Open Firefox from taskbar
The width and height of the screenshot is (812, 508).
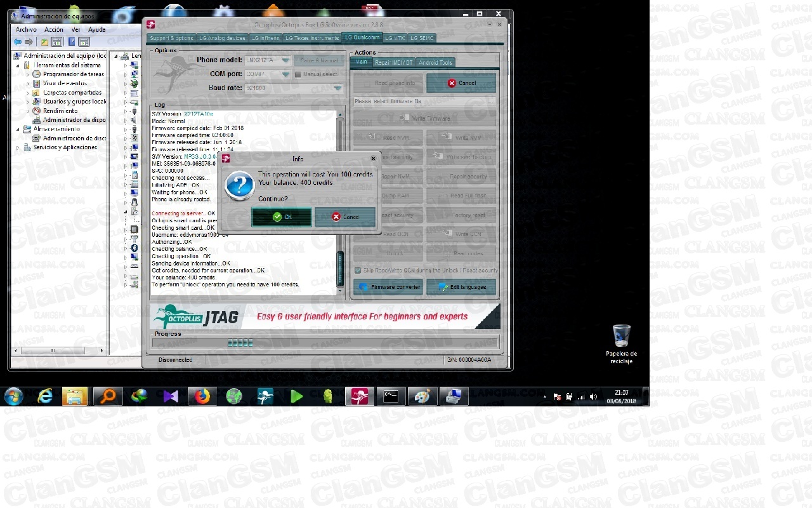pos(202,396)
